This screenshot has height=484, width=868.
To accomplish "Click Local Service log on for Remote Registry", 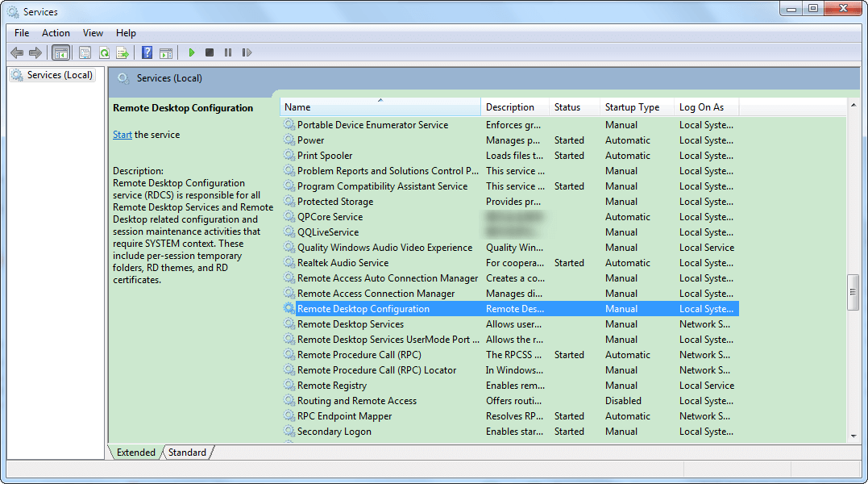I will point(706,386).
